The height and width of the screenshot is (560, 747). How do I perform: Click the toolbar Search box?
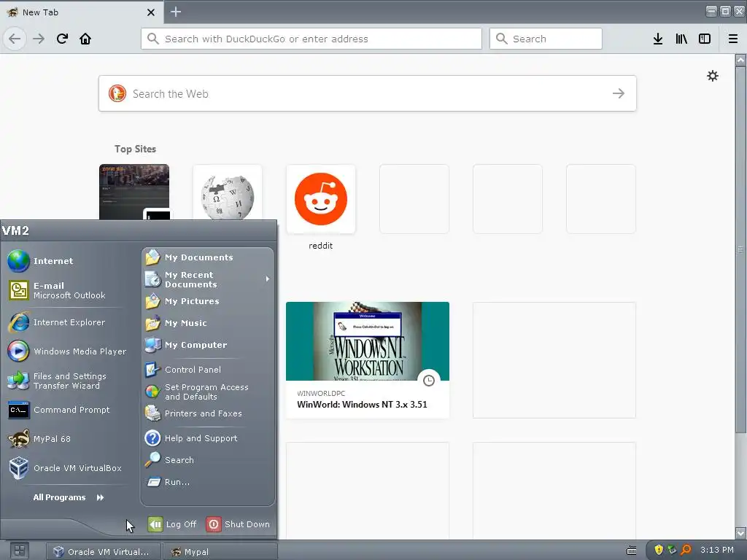point(546,39)
